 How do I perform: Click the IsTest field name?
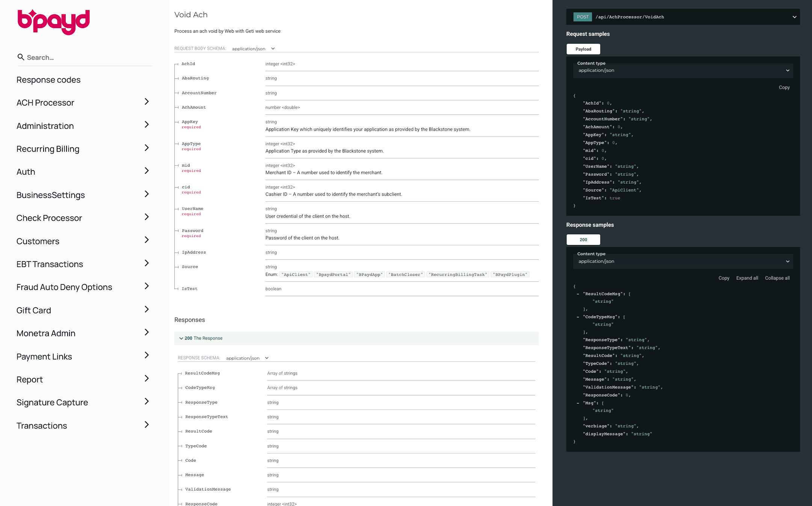click(x=190, y=289)
